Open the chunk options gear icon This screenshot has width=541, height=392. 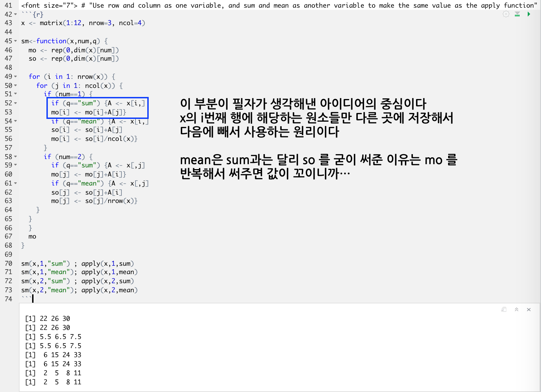coord(506,14)
